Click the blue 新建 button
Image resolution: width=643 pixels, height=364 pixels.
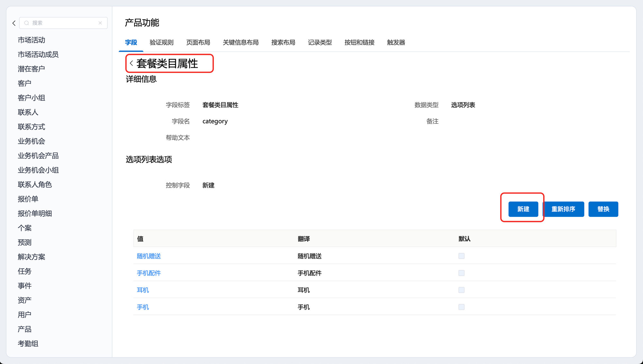523,209
